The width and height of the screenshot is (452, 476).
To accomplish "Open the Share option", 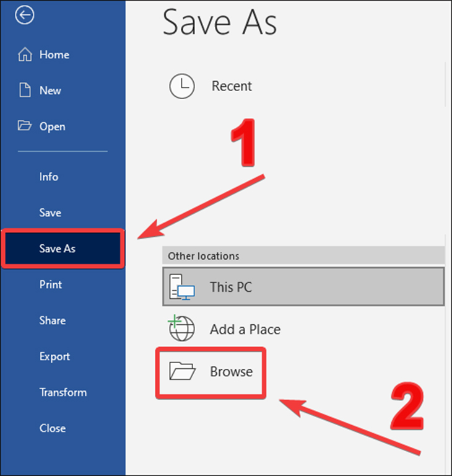I will (x=53, y=320).
